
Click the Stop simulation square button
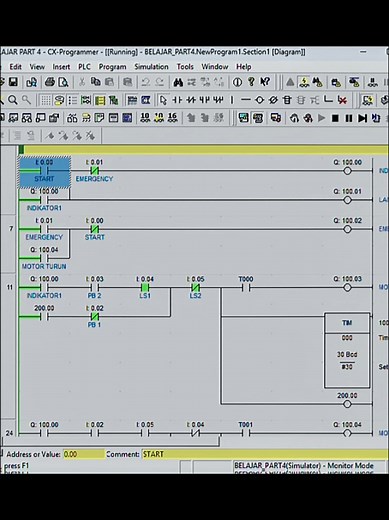tap(335, 118)
